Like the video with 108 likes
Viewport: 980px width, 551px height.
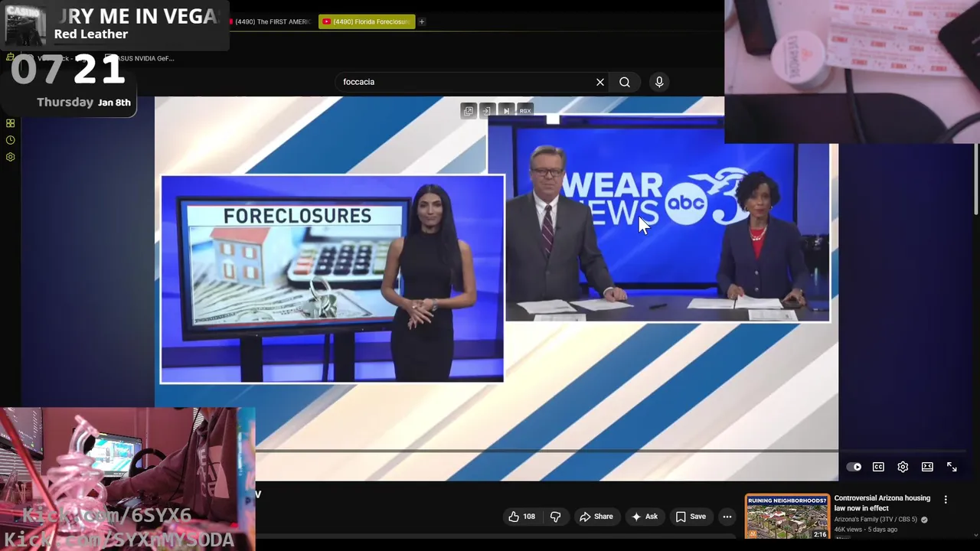pos(522,517)
